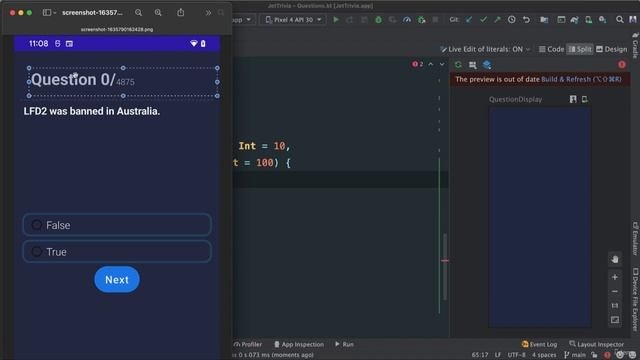The height and width of the screenshot is (360, 640).
Task: Open the app run configuration dropdown
Action: click(243, 20)
